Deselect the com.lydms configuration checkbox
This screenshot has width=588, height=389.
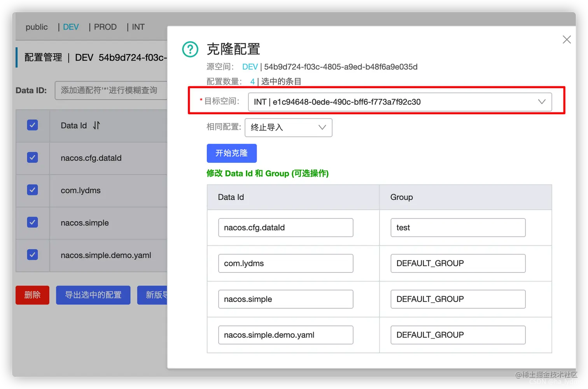pyautogui.click(x=32, y=190)
